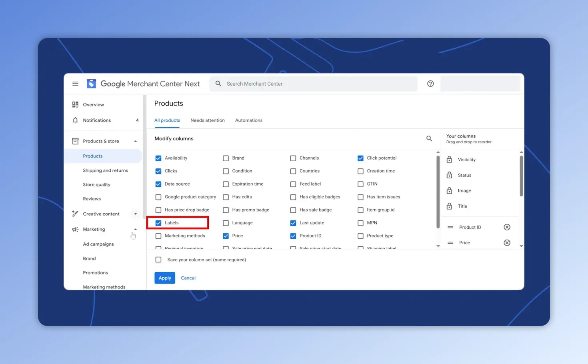Click the Creative content wand icon
The width and height of the screenshot is (588, 364).
click(75, 214)
